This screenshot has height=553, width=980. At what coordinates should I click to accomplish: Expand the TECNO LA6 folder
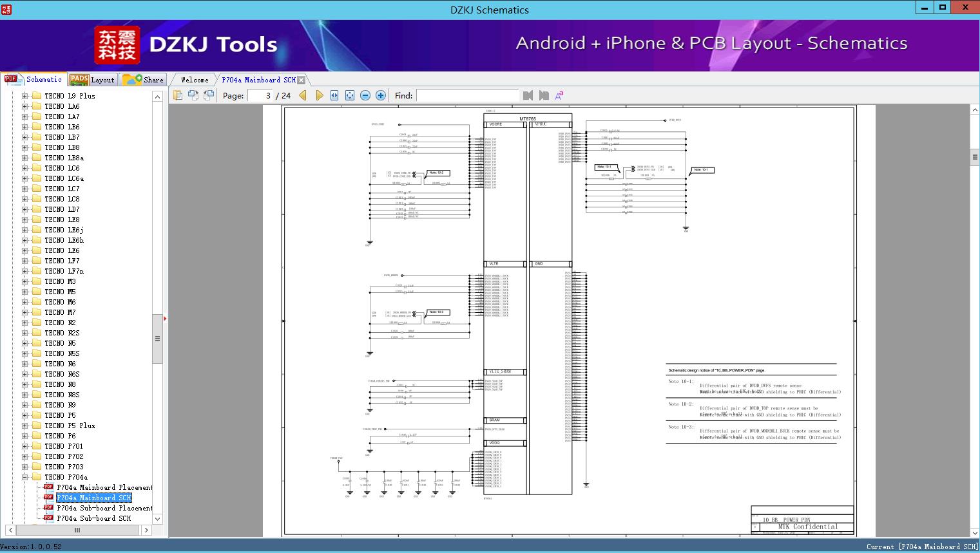coord(25,106)
